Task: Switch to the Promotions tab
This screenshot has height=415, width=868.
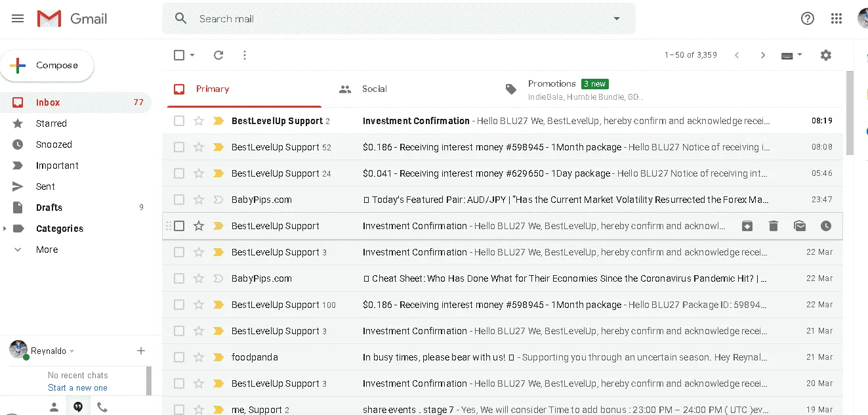Action: click(577, 89)
